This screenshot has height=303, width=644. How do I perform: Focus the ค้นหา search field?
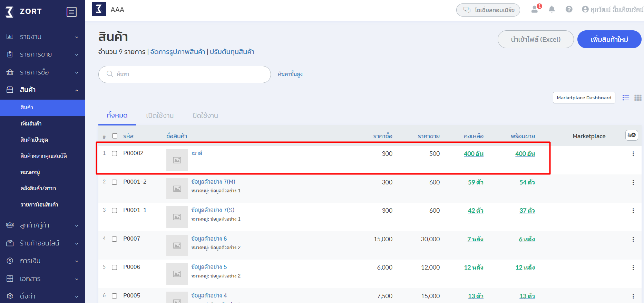(185, 74)
